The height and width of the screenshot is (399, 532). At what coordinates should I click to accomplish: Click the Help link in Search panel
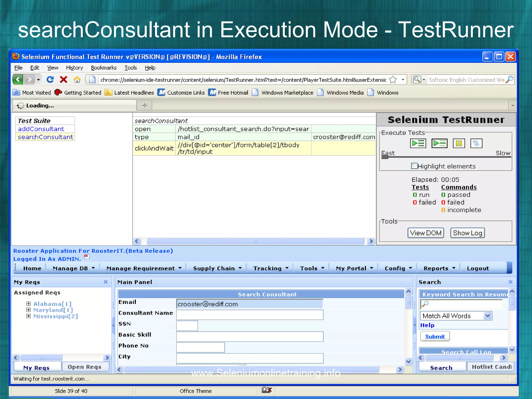427,325
